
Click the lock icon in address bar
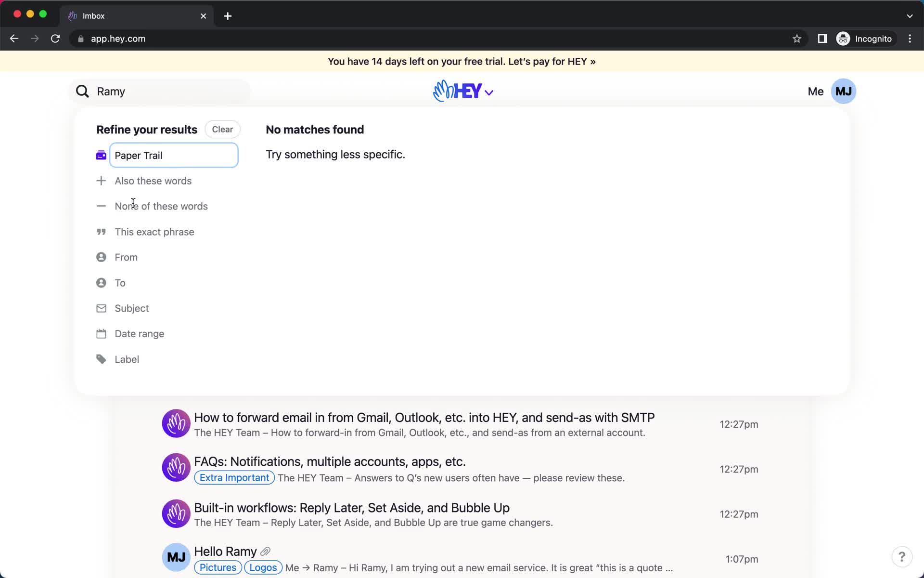[x=81, y=39]
